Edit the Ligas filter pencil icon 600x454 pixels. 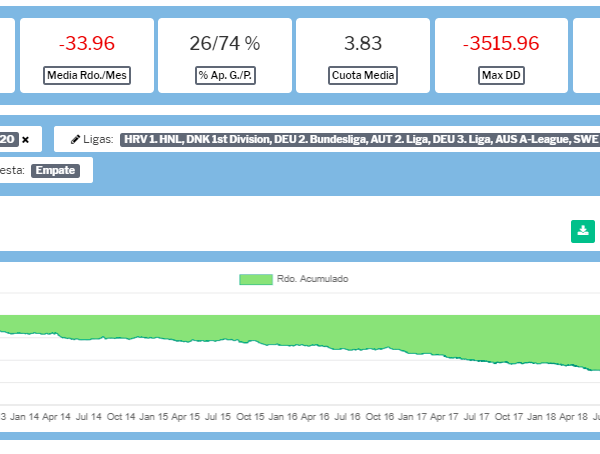click(75, 139)
